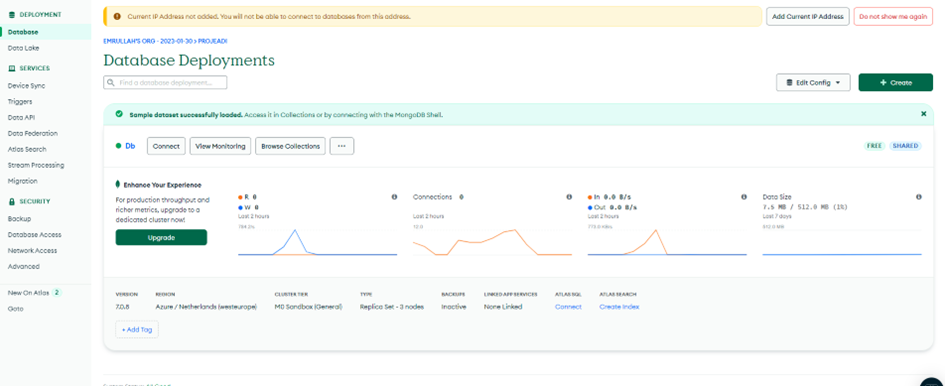The width and height of the screenshot is (945, 386).
Task: Open New On Atlas in the sidebar
Action: click(28, 293)
